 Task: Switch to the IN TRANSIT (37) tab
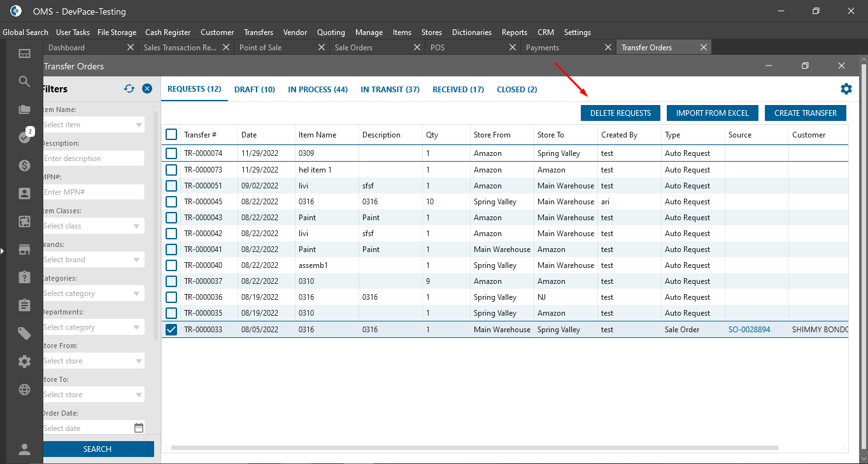tap(390, 90)
